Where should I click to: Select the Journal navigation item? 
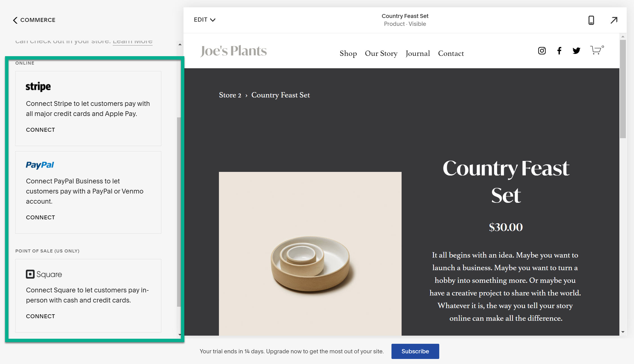click(418, 53)
